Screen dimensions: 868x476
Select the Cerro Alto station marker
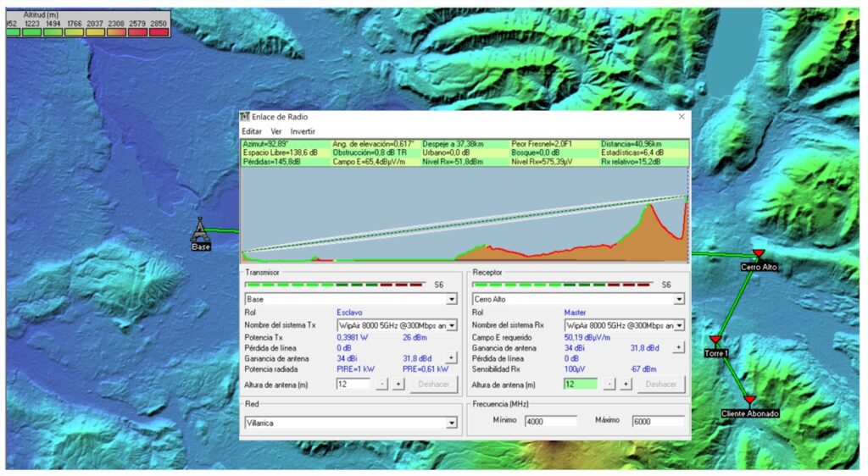(759, 255)
